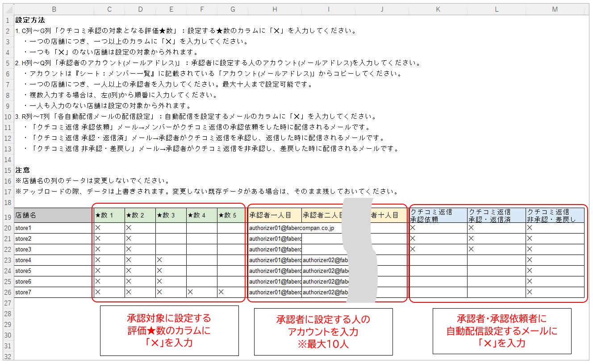Click store7's × under ★数 4
This screenshot has height=364, width=593.
190,292
